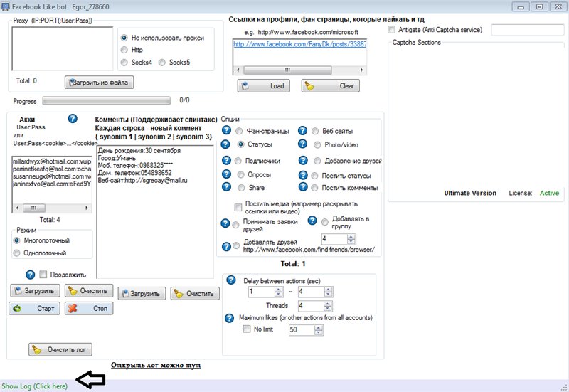This screenshot has height=392, width=569.
Task: Increase Maximum likes spinner value 50
Action: (x=319, y=328)
